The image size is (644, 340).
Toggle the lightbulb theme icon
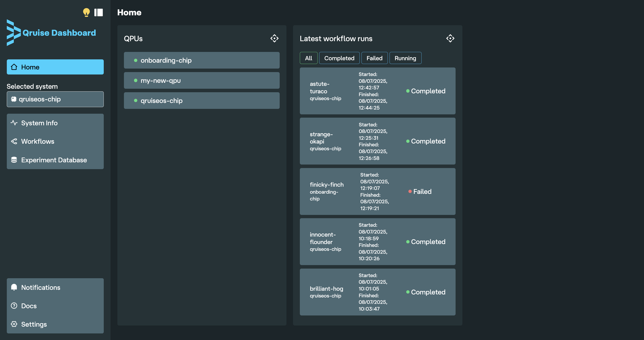[86, 12]
